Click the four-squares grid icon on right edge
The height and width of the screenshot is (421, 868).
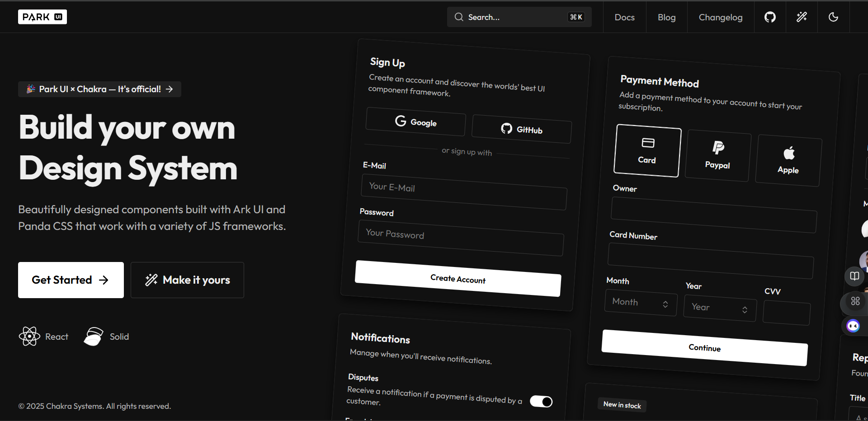click(x=855, y=301)
